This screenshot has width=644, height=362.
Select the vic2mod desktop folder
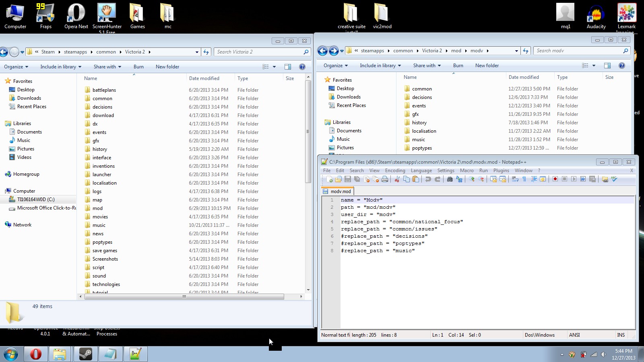point(382,16)
